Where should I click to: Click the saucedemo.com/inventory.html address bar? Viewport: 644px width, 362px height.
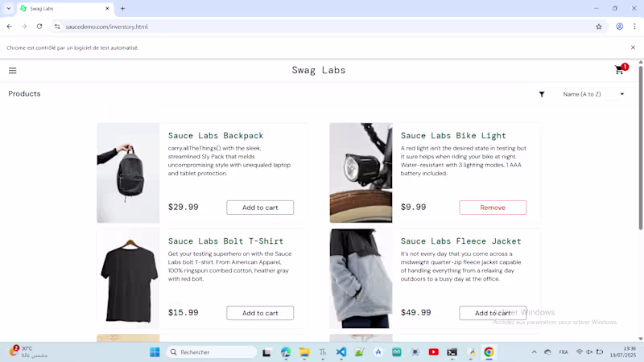click(324, 27)
